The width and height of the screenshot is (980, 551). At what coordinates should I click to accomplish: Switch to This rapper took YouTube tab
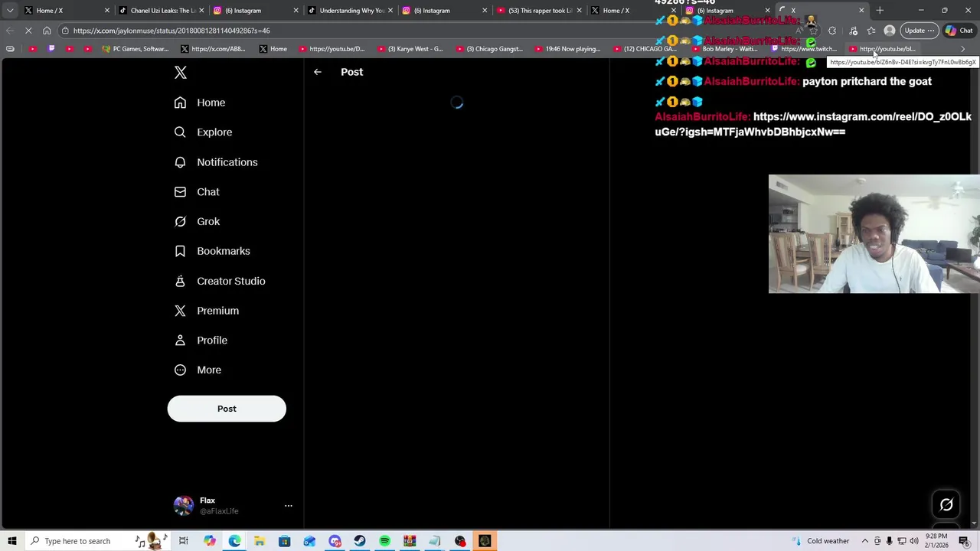(537, 11)
